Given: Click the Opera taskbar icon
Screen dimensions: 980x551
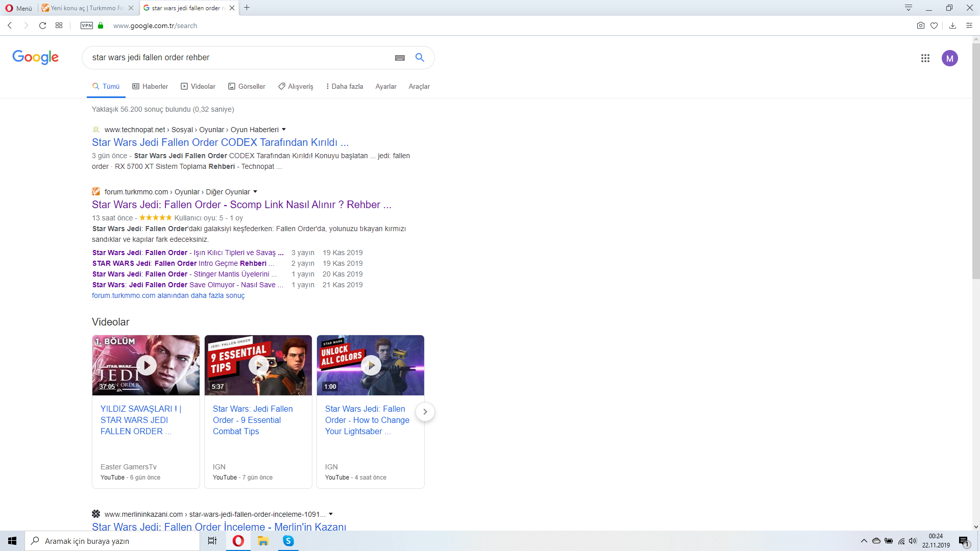Looking at the screenshot, I should (238, 541).
